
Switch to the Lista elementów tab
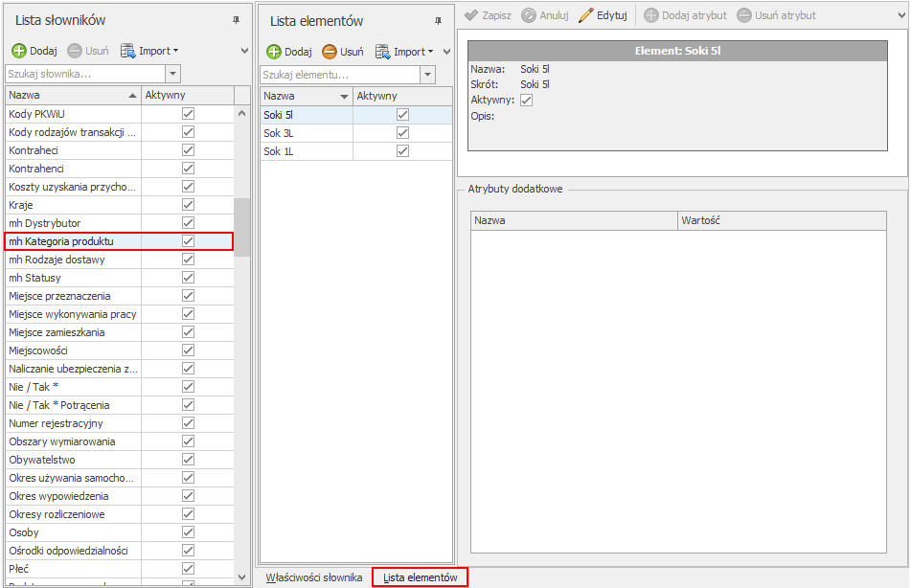[x=420, y=577]
